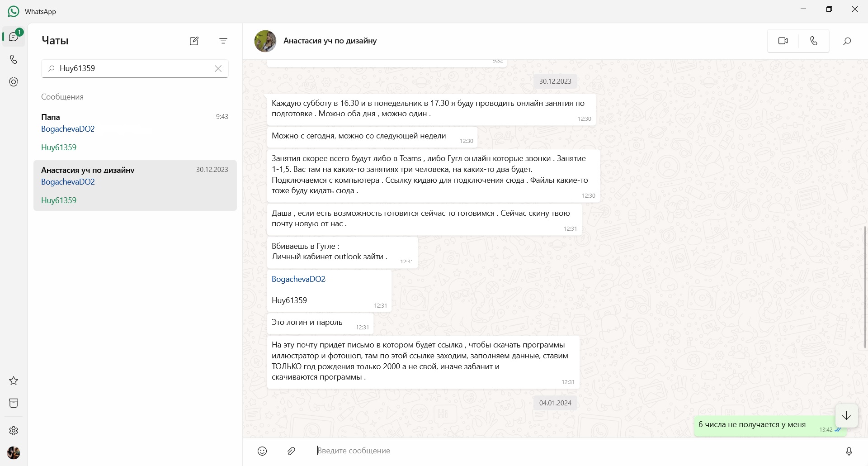
Task: Open the Папа search result
Action: [x=135, y=132]
